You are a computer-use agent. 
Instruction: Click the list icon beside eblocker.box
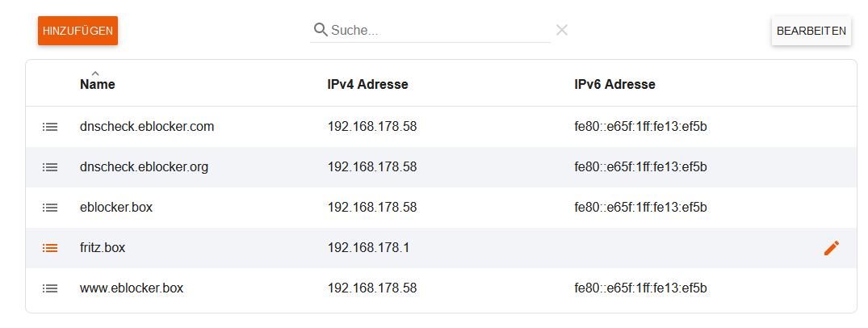pyautogui.click(x=50, y=207)
